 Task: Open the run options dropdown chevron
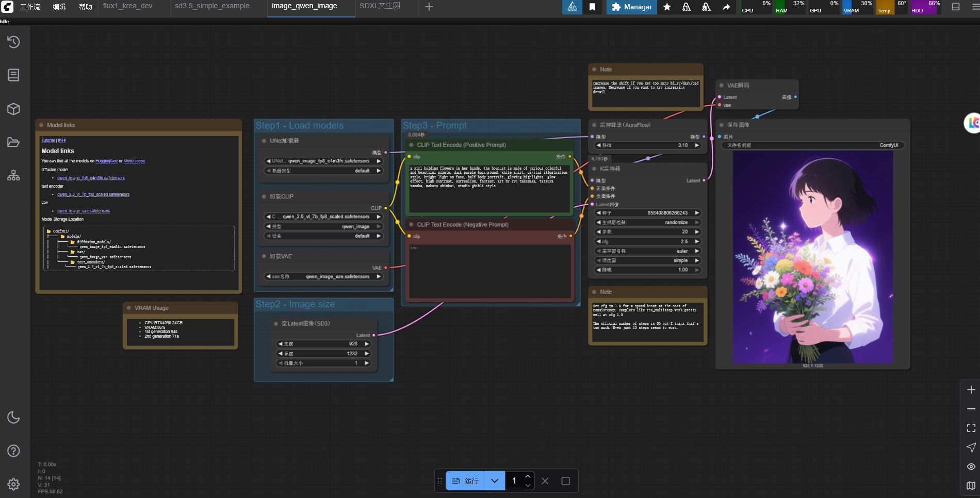[x=495, y=481]
